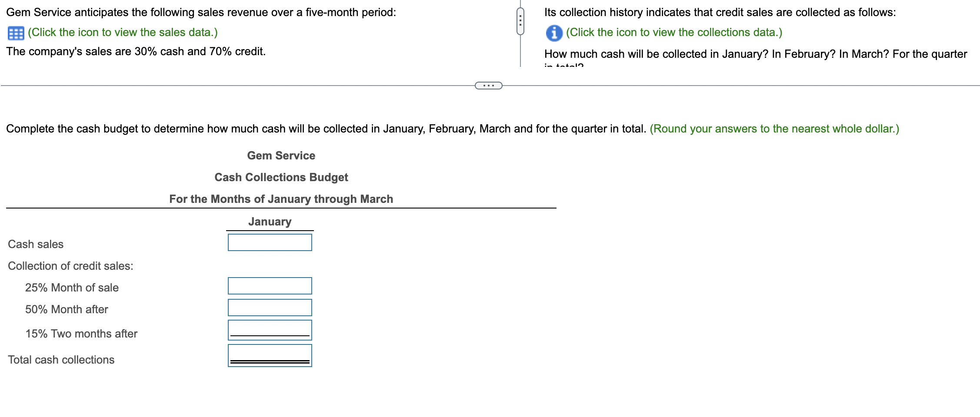Image resolution: width=980 pixels, height=417 pixels.
Task: Select the 'Gem Service' table heading
Action: [x=281, y=156]
